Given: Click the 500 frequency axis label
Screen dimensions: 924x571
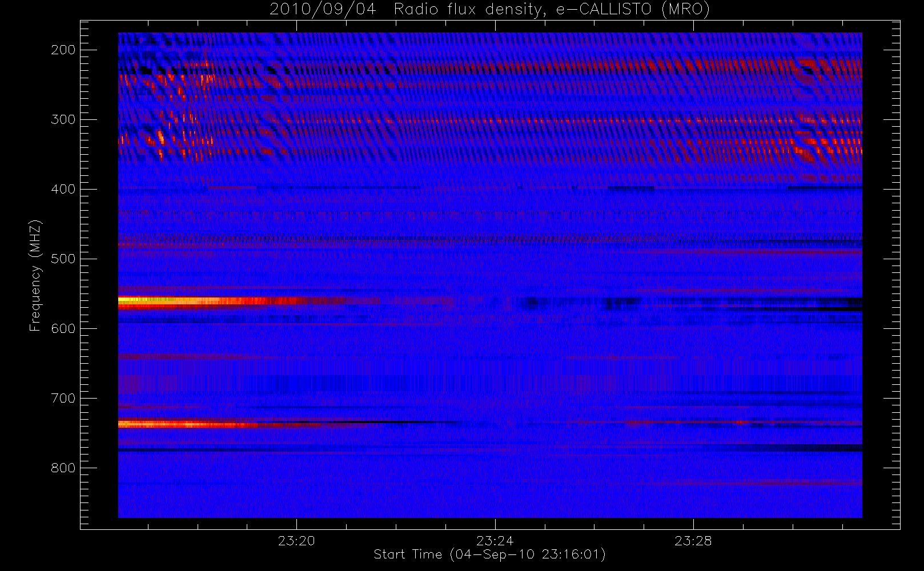Looking at the screenshot, I should [x=63, y=259].
